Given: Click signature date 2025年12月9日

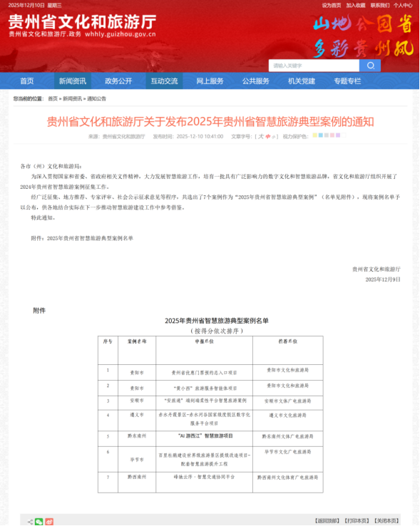Looking at the screenshot, I should (x=383, y=279).
